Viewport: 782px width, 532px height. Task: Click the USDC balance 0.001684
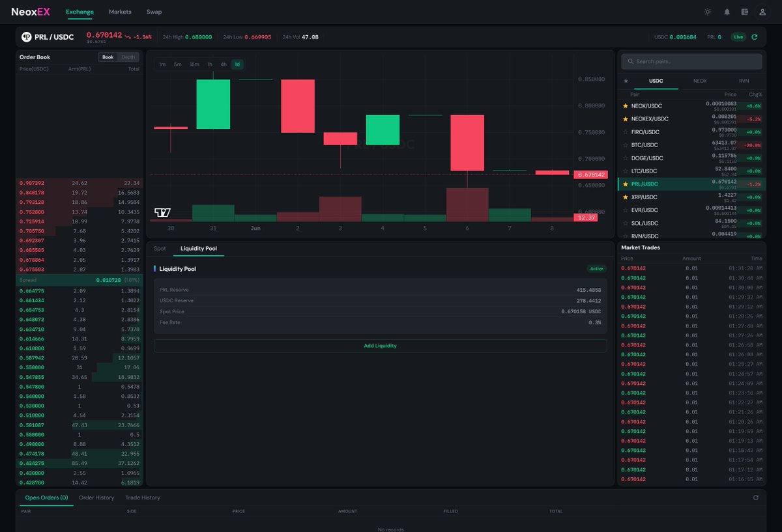pos(683,37)
